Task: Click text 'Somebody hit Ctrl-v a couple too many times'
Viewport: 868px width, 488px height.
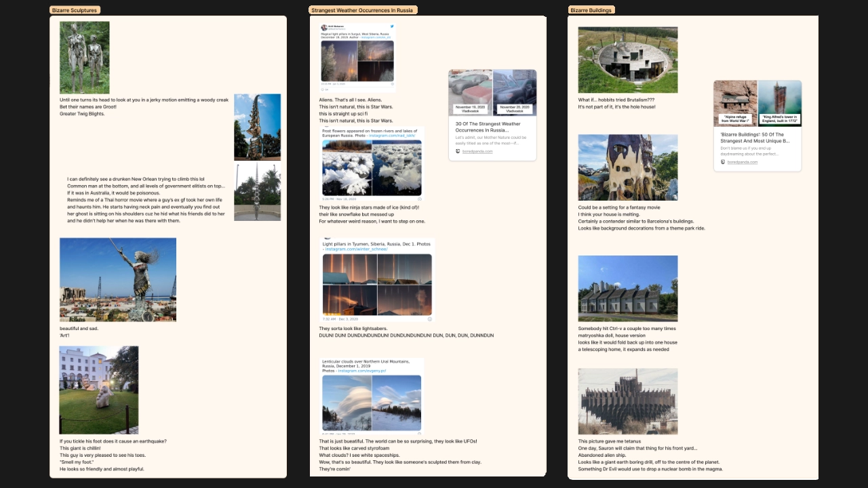Action: (627, 329)
